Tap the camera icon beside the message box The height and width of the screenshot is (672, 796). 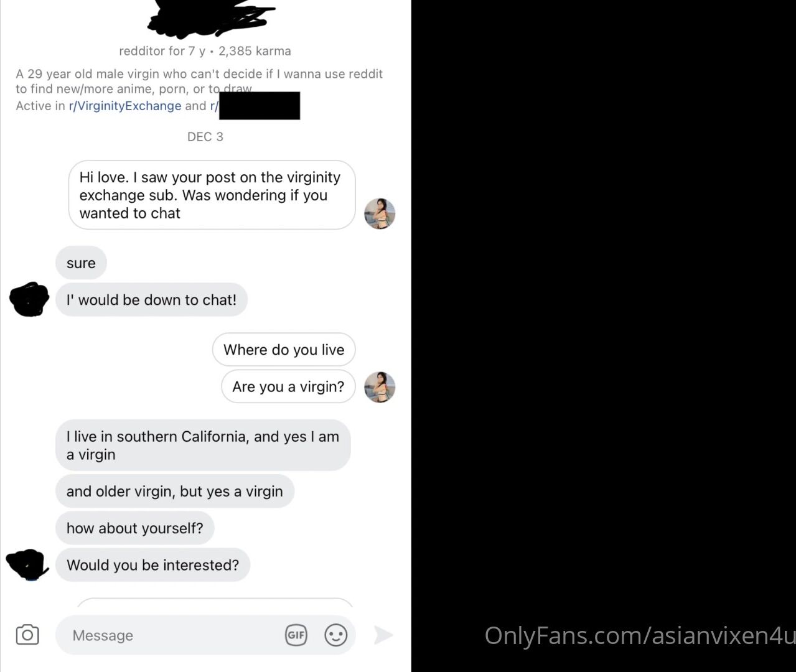click(27, 635)
